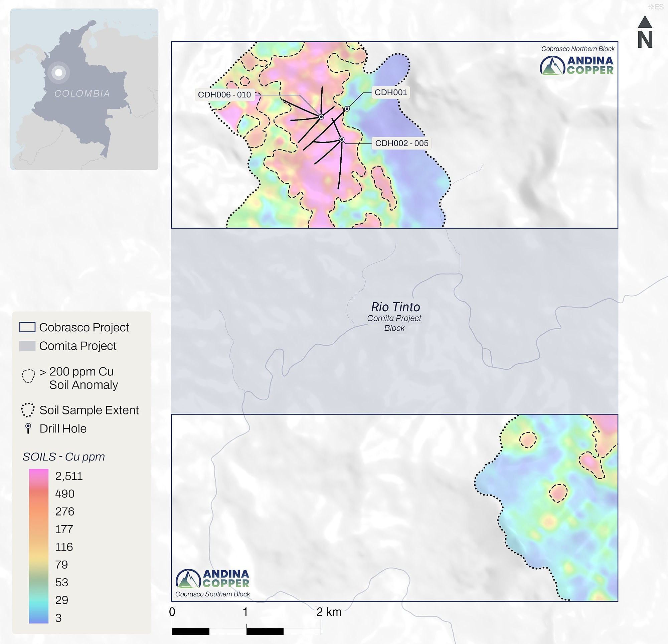
Task: Click the Cobrasco Northern Block caption
Action: coord(578,49)
